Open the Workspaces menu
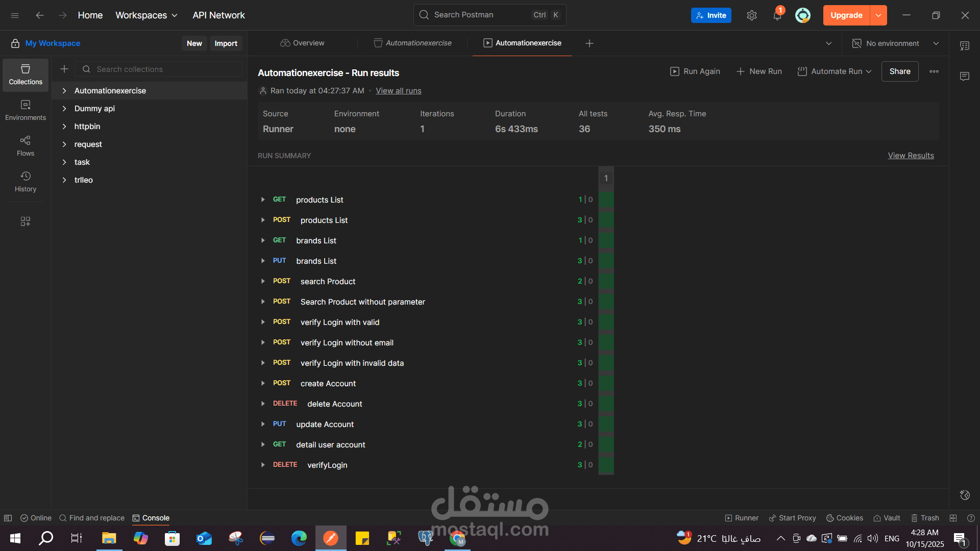This screenshot has height=551, width=980. pos(146,15)
